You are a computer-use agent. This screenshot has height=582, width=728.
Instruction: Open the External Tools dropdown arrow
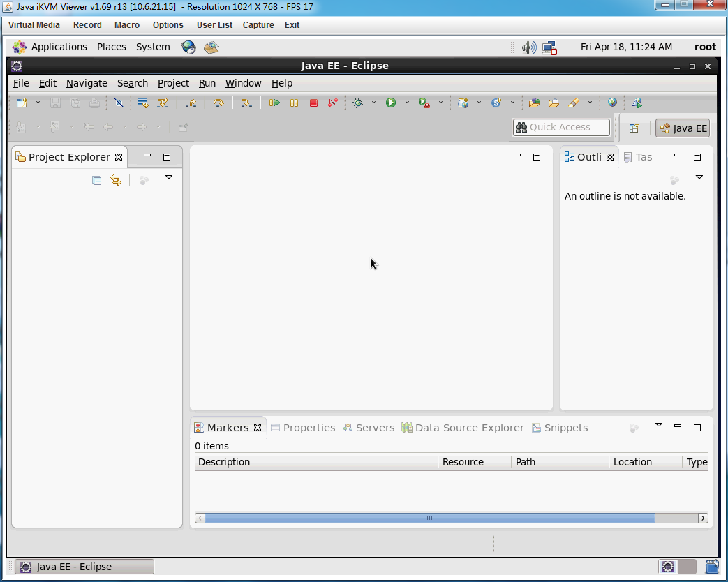[x=440, y=103]
